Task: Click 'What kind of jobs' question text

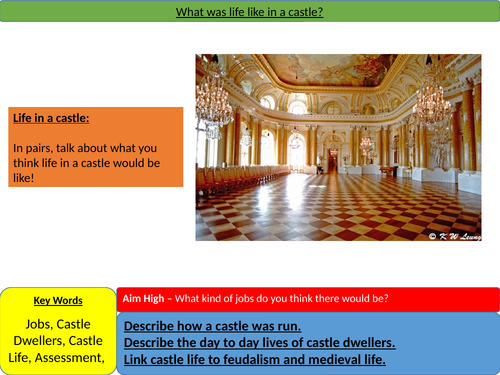Action: [x=282, y=298]
